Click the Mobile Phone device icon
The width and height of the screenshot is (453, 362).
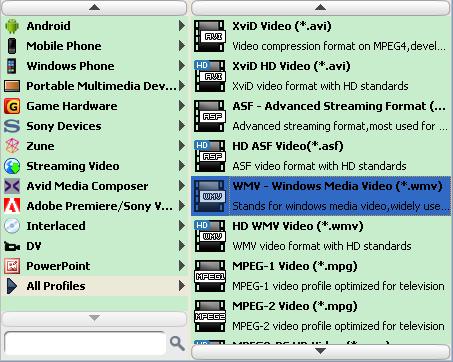(12, 46)
